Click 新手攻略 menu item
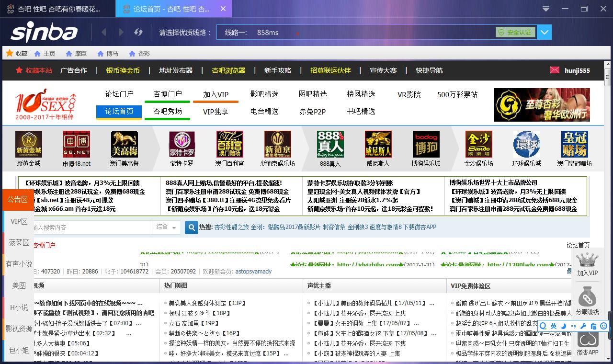Image resolution: width=613 pixels, height=364 pixels. pyautogui.click(x=278, y=70)
